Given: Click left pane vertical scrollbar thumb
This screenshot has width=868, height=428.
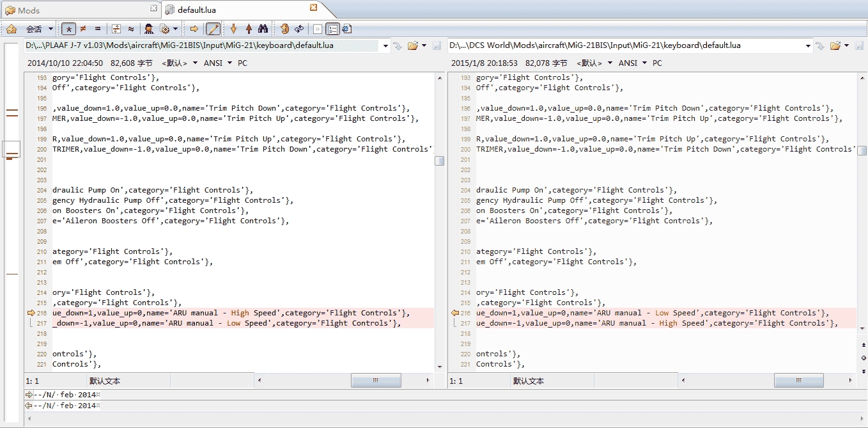Looking at the screenshot, I should (x=439, y=161).
